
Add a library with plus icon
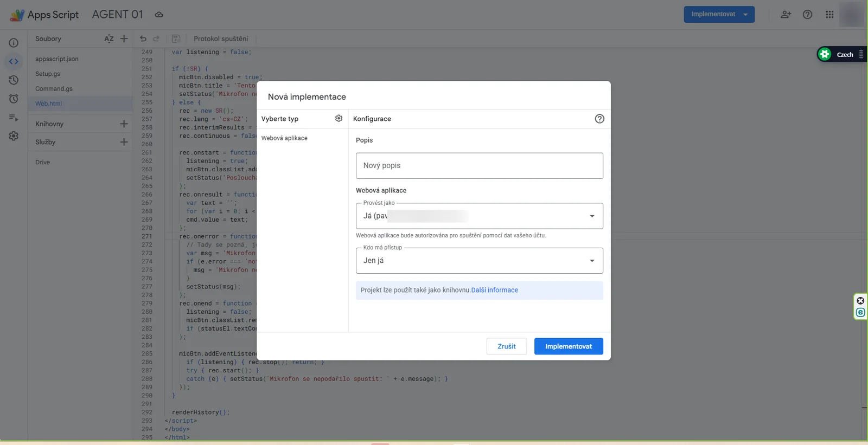[124, 124]
